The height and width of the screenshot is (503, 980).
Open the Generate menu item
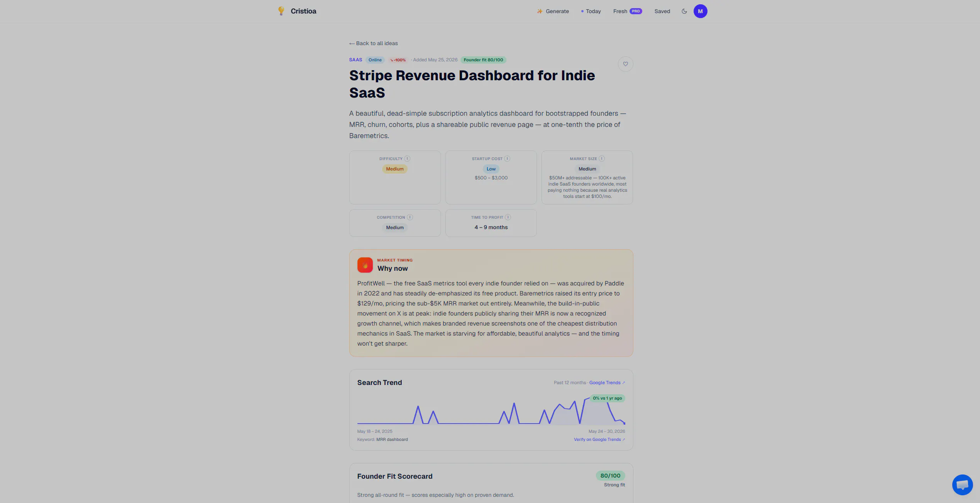tap(553, 11)
